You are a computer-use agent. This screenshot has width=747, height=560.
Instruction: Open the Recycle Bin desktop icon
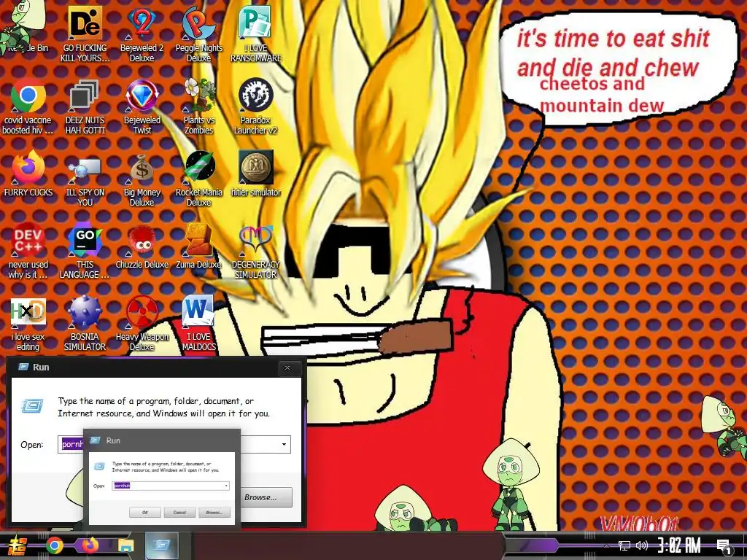pyautogui.click(x=26, y=28)
